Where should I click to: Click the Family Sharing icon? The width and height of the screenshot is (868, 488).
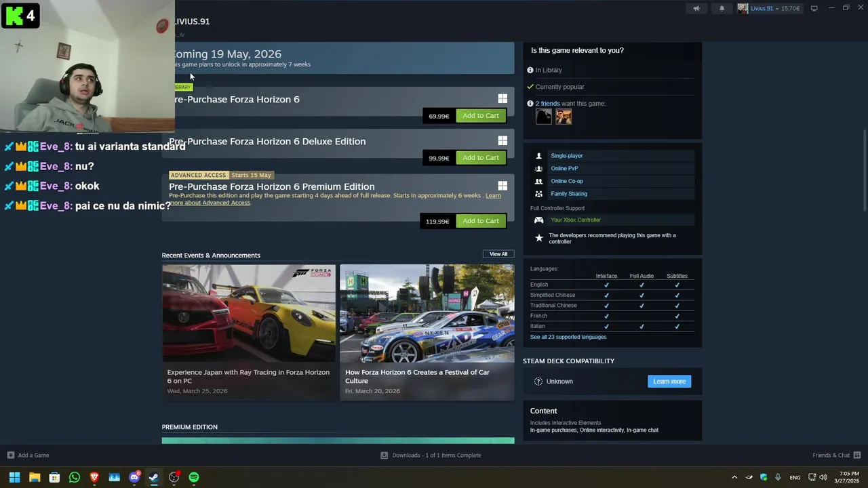(539, 194)
